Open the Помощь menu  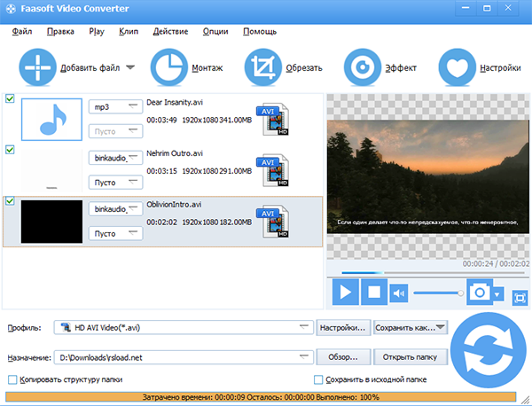260,31
